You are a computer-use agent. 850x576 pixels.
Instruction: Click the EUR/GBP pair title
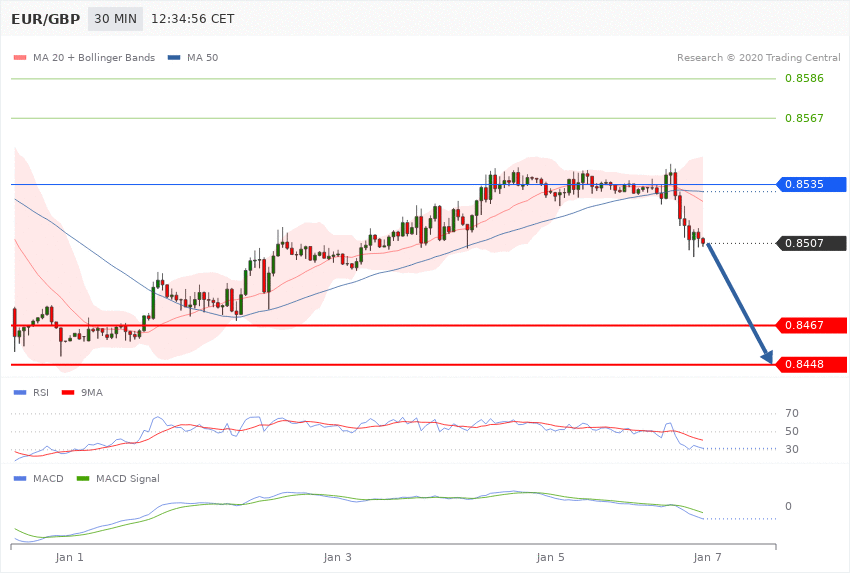46,20
